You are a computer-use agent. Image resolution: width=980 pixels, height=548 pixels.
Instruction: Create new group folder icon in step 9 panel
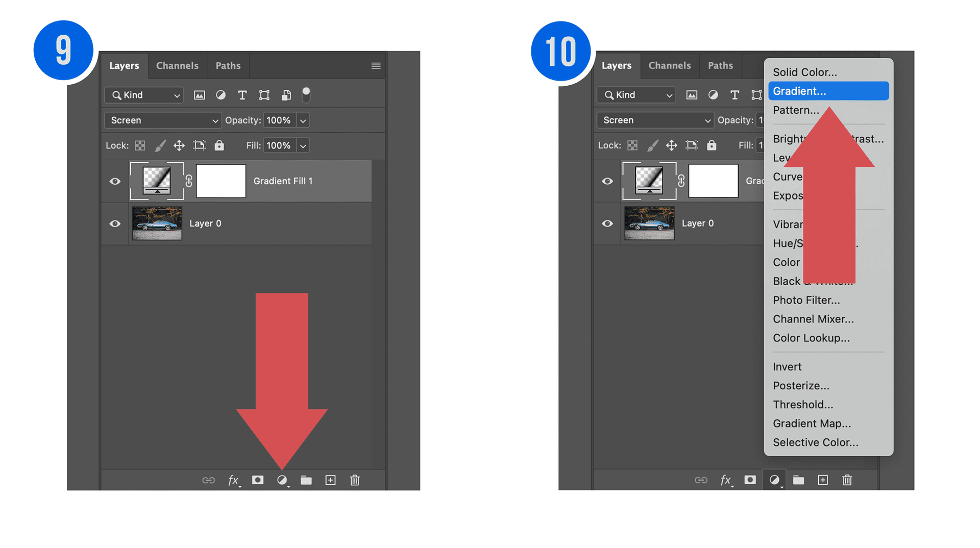click(306, 480)
